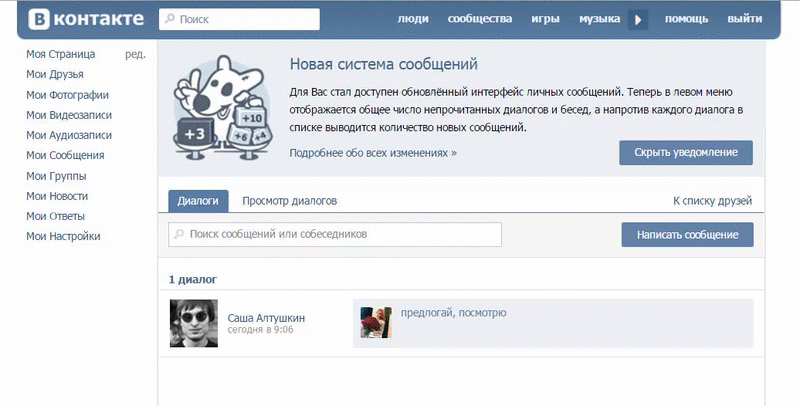The image size is (800, 406).
Task: Open Саша Алтушкин name link
Action: point(266,318)
